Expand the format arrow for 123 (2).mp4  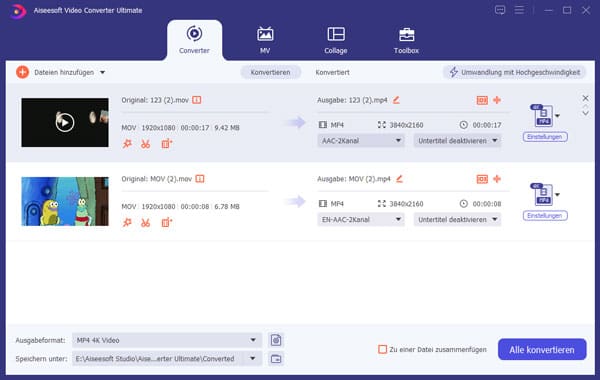pyautogui.click(x=558, y=116)
